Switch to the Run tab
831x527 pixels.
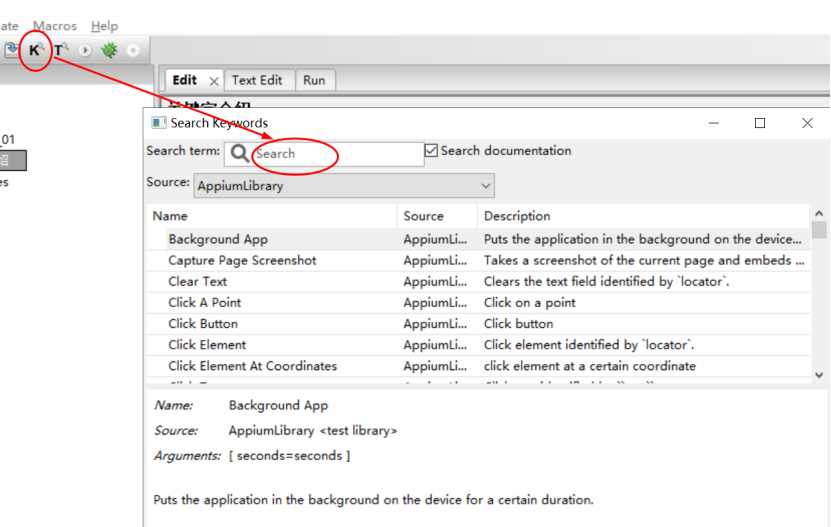[x=314, y=80]
